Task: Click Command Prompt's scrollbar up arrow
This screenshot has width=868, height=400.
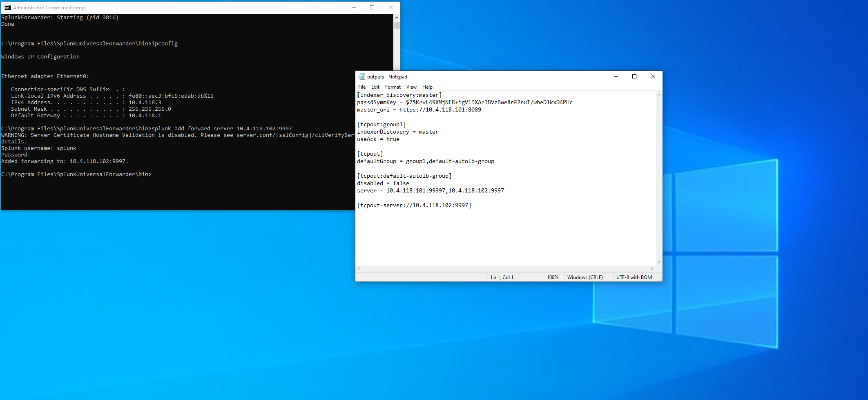Action: 397,18
